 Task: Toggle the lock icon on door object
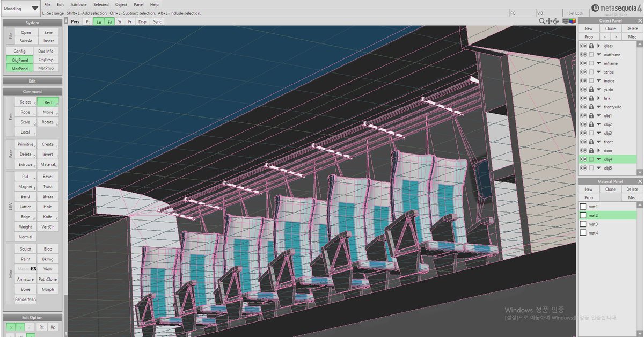[x=591, y=150]
